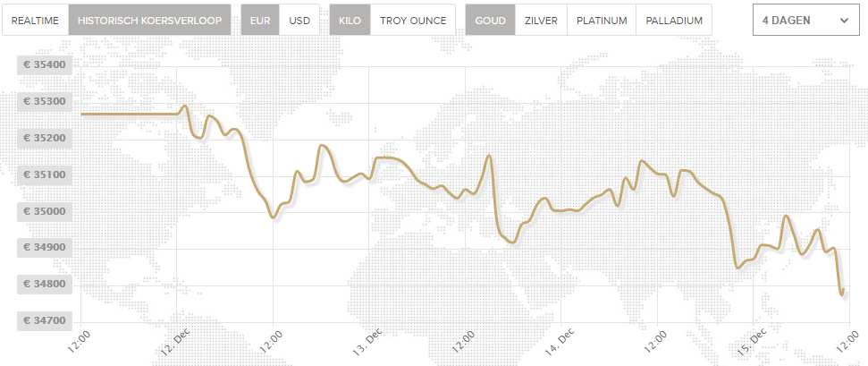Screen dimensions: 868x366
Task: Open the 4 DAGEN period dropdown
Action: pos(806,20)
